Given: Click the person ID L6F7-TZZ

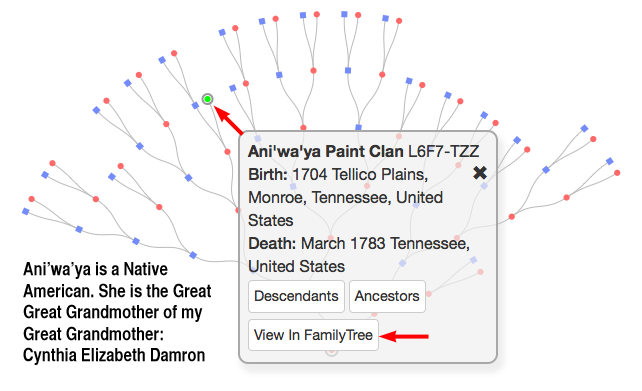Looking at the screenshot, I should click(x=443, y=151).
